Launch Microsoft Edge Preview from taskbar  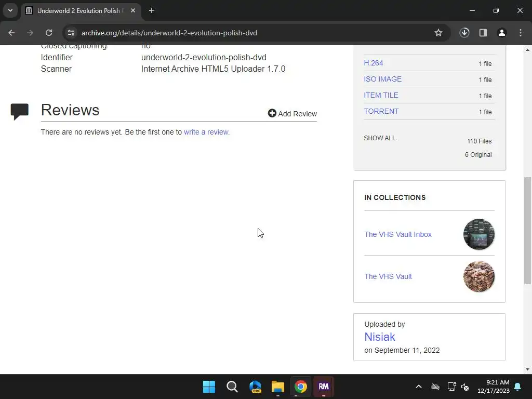click(x=255, y=387)
